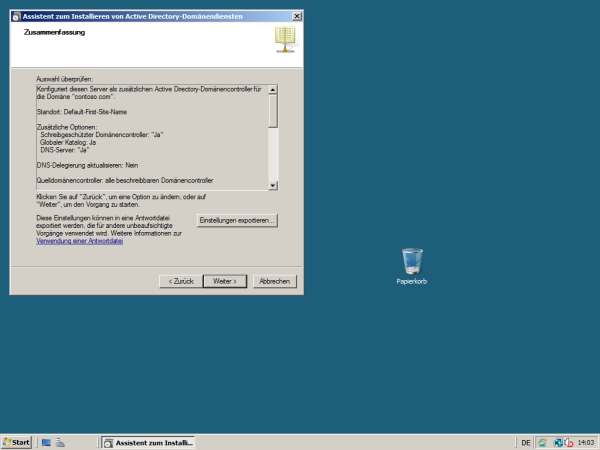Click the taskbar clock
Image resolution: width=600 pixels, height=450 pixels.
coord(586,443)
